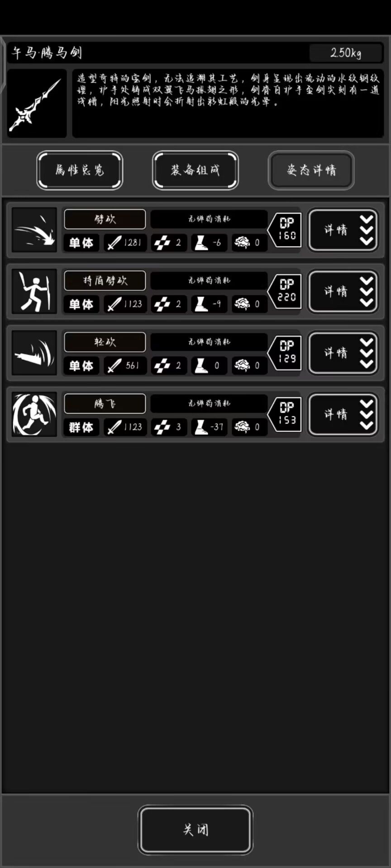Image resolution: width=391 pixels, height=868 pixels.
Task: Expand 详情 for the 持盾劈砍 skill
Action: click(x=343, y=291)
